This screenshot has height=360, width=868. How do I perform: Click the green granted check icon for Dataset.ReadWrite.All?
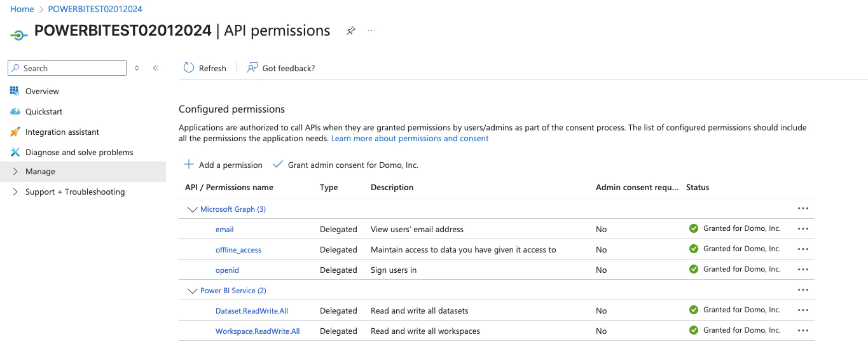(694, 310)
